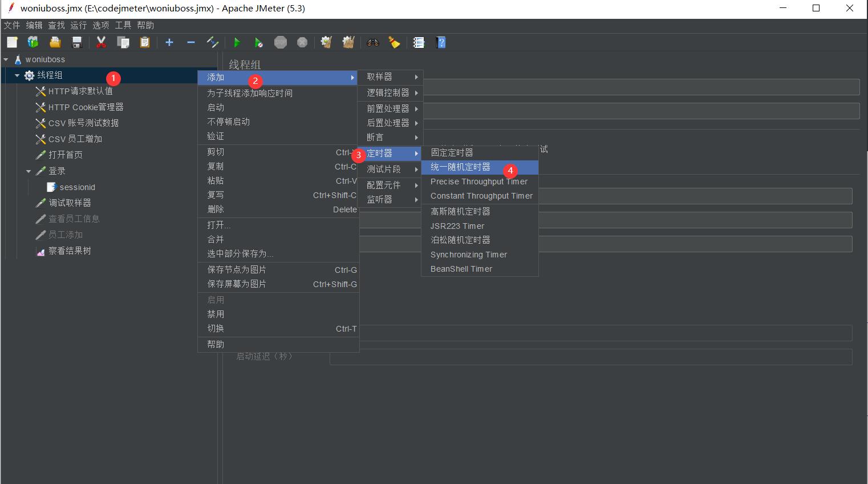This screenshot has height=484, width=868.
Task: Click the Reset Search broom icon
Action: tap(394, 42)
